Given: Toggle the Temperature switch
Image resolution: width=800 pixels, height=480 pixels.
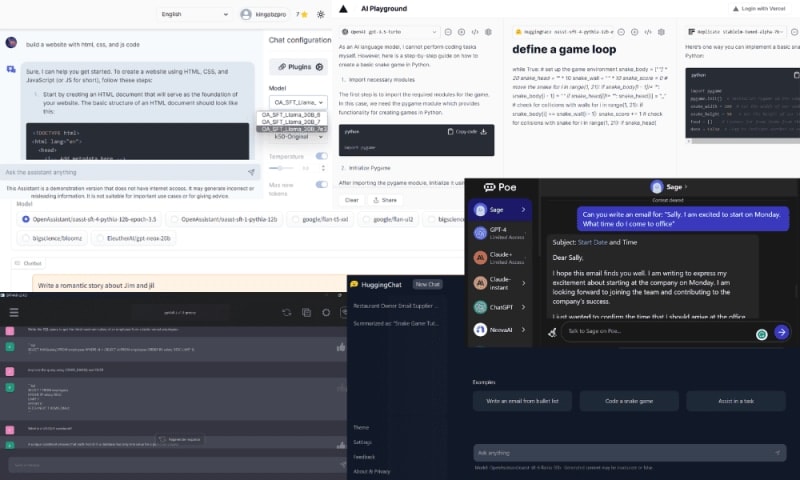Looking at the screenshot, I should coord(322,156).
